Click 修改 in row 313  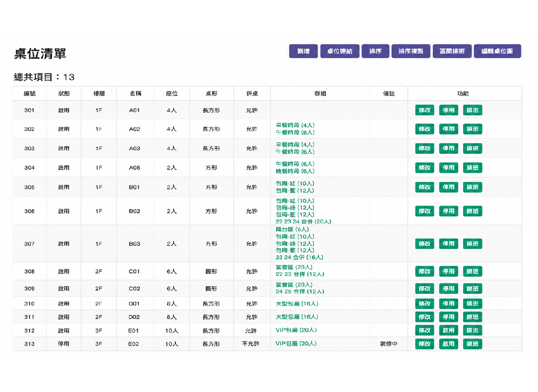pos(425,344)
